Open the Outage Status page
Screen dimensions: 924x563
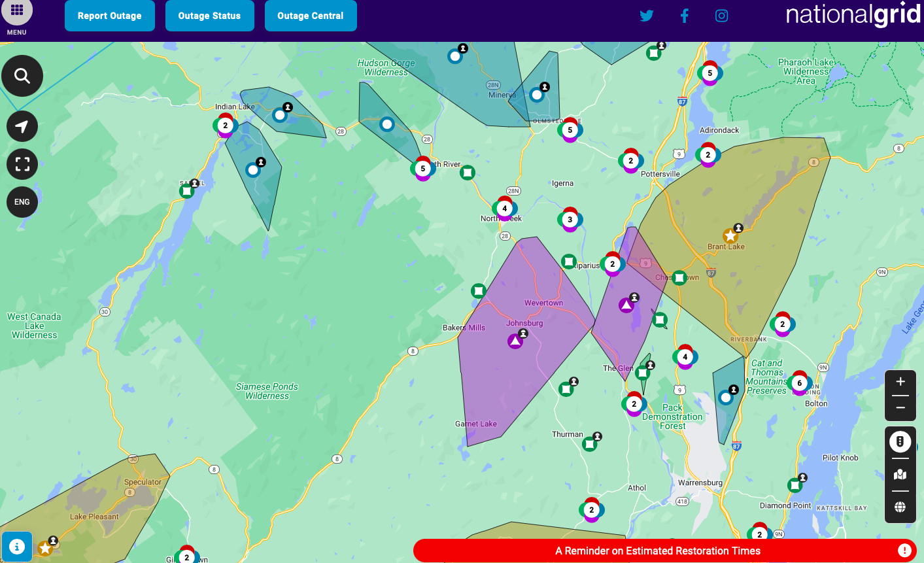pos(209,16)
